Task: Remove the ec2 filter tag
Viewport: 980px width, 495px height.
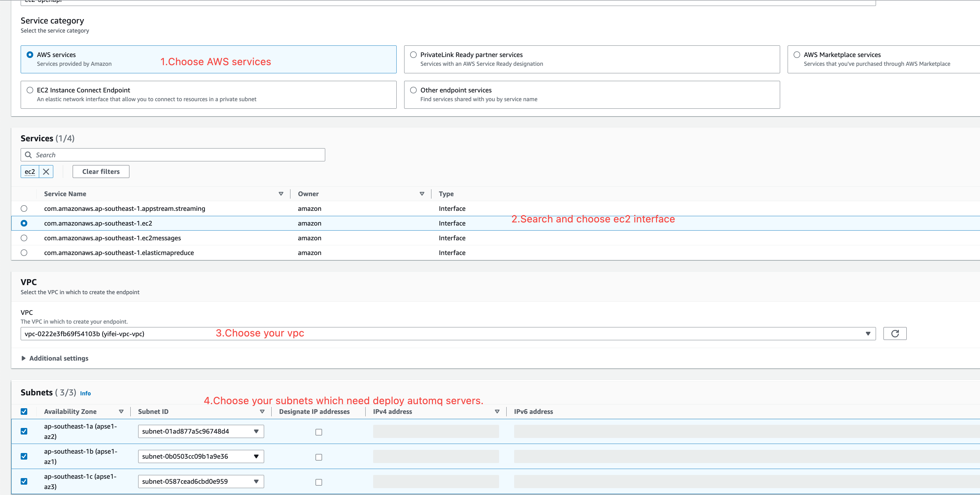Action: pos(46,172)
